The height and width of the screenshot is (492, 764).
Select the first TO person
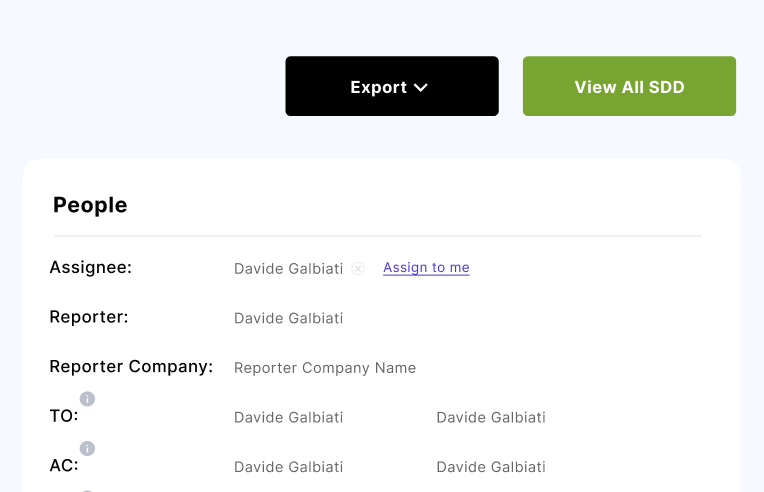(x=288, y=417)
